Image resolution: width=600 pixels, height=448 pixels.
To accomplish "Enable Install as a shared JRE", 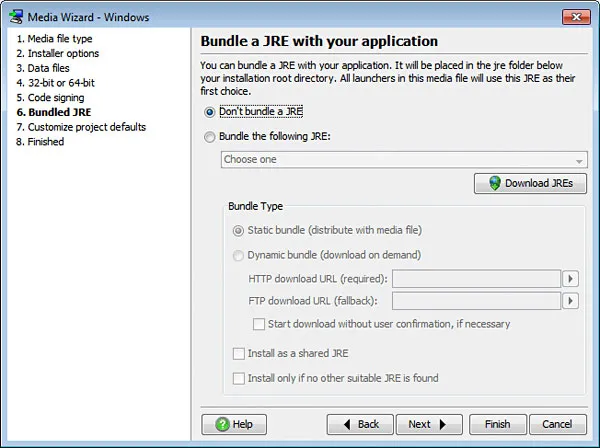I will point(238,354).
